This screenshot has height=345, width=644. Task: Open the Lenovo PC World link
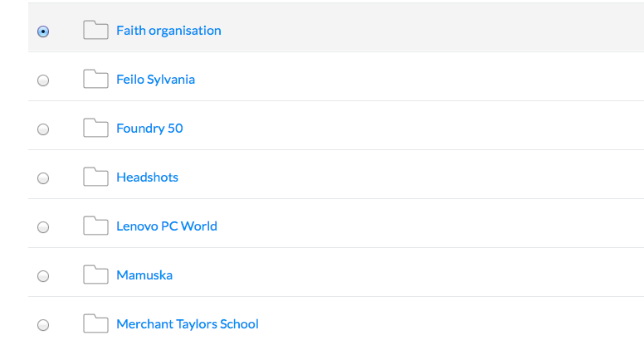[x=167, y=226]
